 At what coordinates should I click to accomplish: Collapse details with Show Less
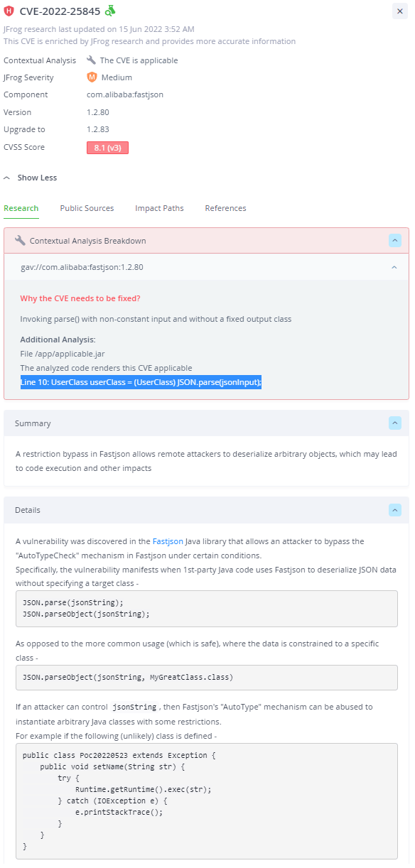[x=31, y=178]
